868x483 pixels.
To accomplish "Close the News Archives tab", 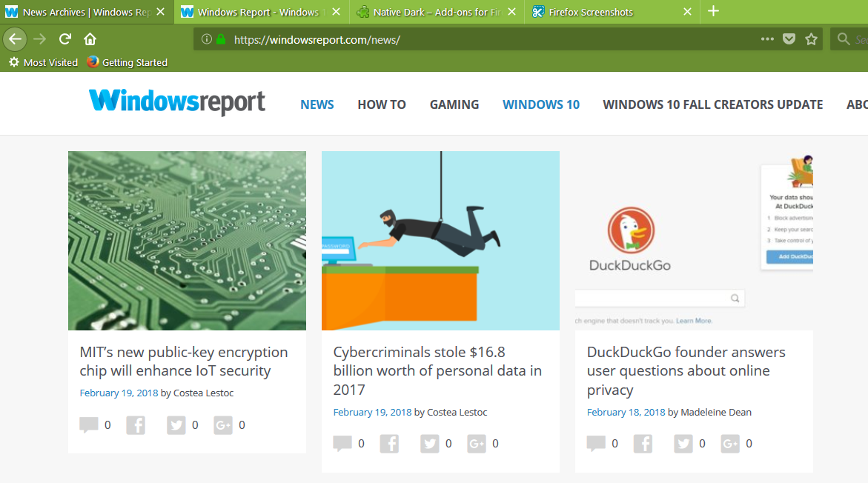I will click(x=161, y=12).
